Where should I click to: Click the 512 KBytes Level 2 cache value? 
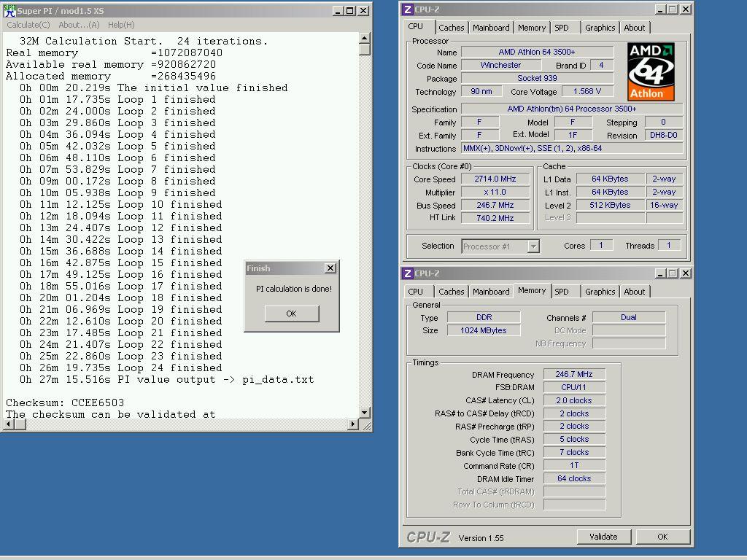610,205
